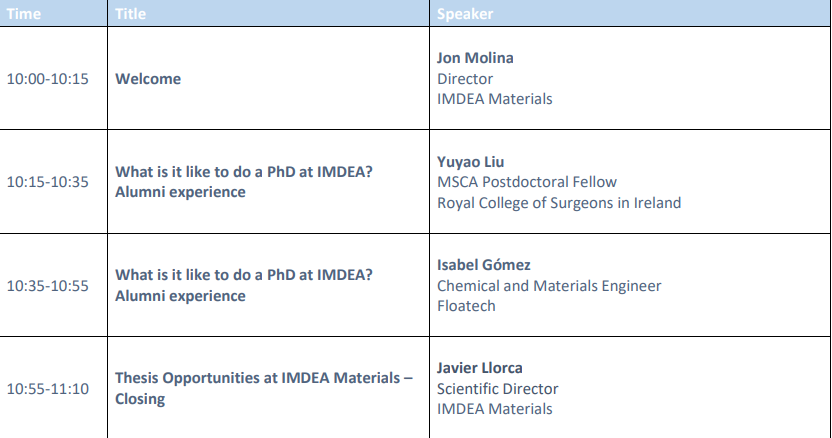Image resolution: width=832 pixels, height=438 pixels.
Task: Select the 10:55-11:10 time slot
Action: click(47, 389)
